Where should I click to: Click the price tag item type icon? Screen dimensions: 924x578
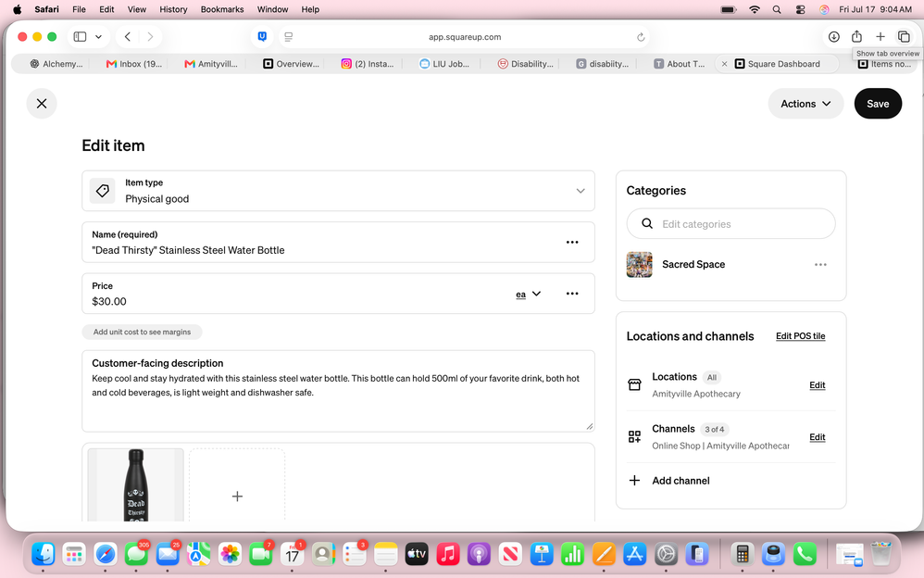click(x=103, y=191)
